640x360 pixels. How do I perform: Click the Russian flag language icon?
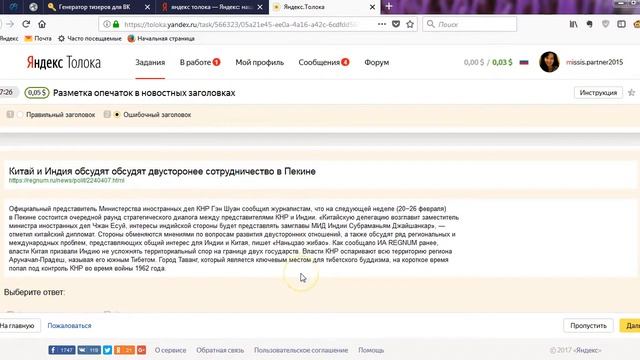tap(524, 62)
